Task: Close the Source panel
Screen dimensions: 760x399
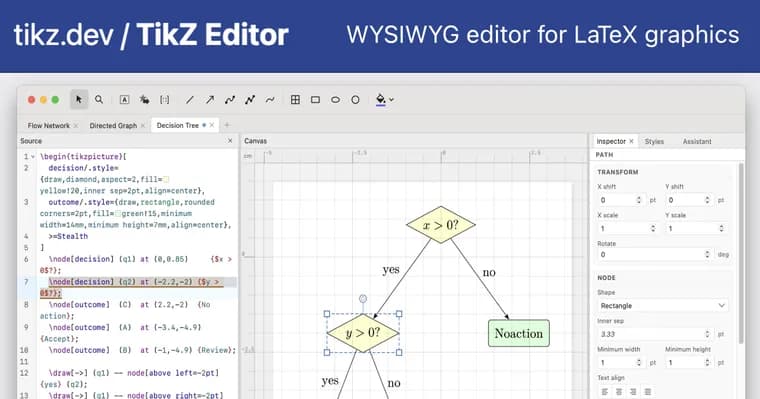Action: click(230, 141)
